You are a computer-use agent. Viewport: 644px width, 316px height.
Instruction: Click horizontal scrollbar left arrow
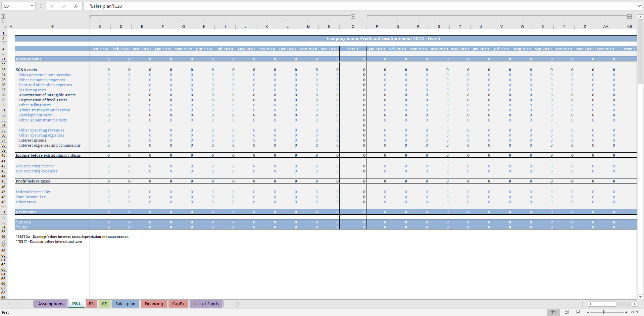click(590, 304)
